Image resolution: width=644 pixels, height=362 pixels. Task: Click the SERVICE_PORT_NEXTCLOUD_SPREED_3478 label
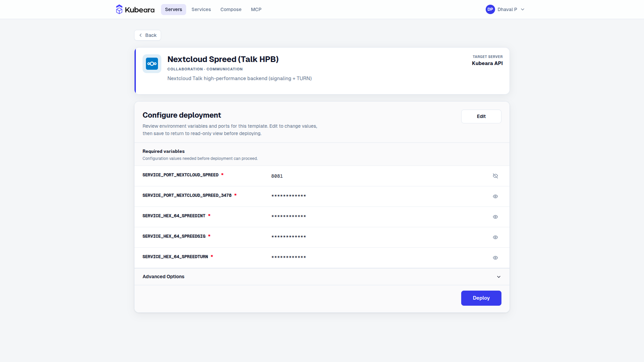[x=187, y=195]
